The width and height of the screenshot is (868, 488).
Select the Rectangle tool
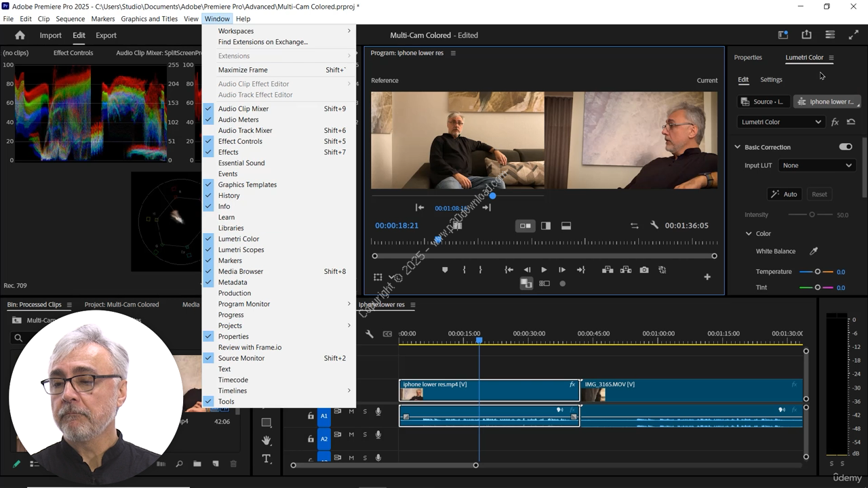point(267,422)
